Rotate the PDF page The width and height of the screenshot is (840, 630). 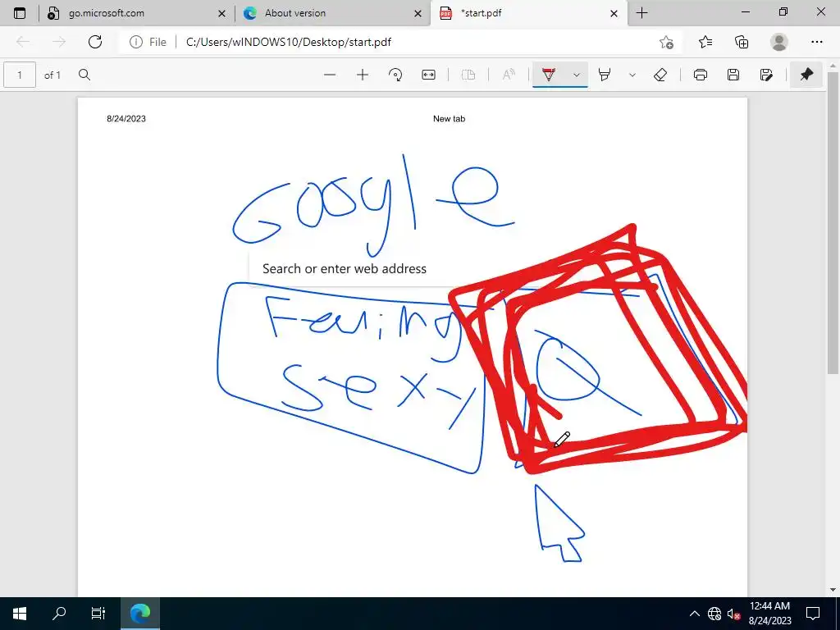(x=395, y=75)
